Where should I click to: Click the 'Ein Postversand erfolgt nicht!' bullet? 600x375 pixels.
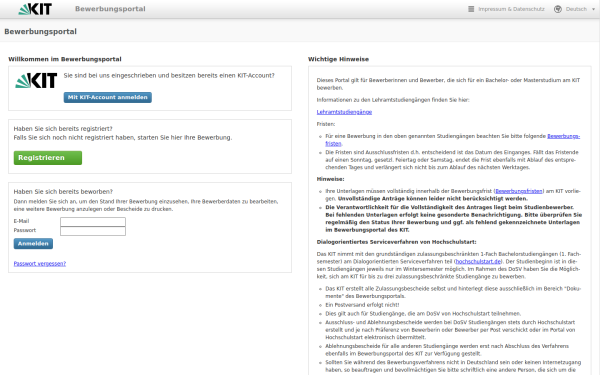click(x=362, y=305)
